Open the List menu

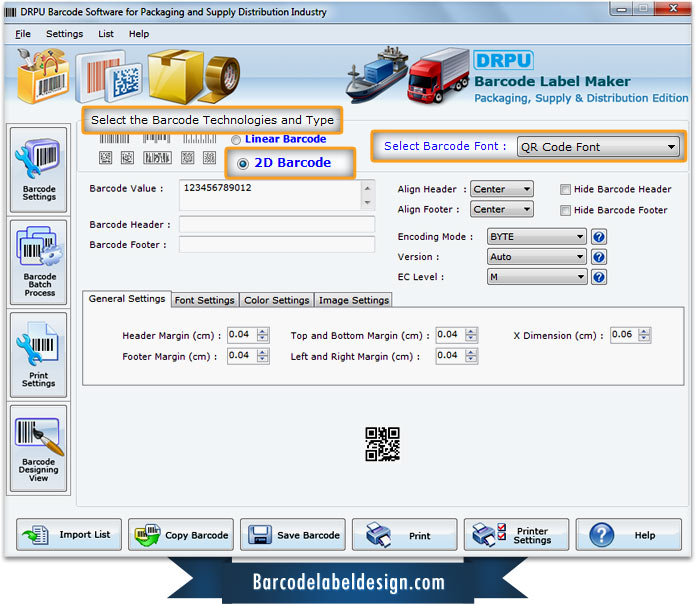tap(106, 34)
